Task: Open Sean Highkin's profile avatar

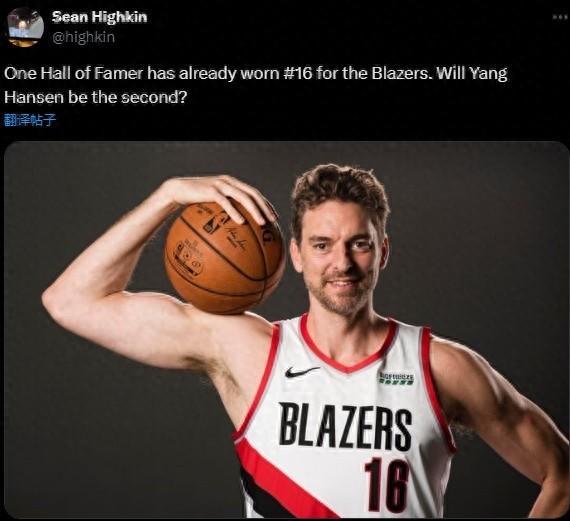Action: 25,27
